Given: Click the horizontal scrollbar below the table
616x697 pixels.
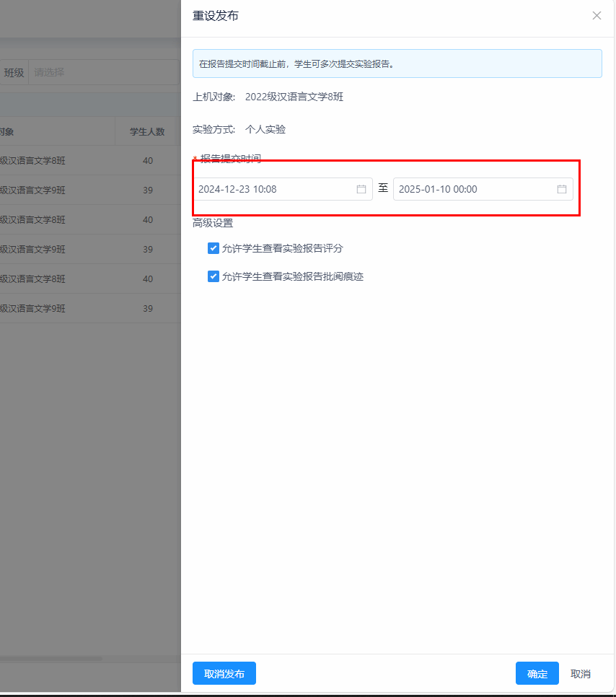Looking at the screenshot, I should [x=50, y=658].
